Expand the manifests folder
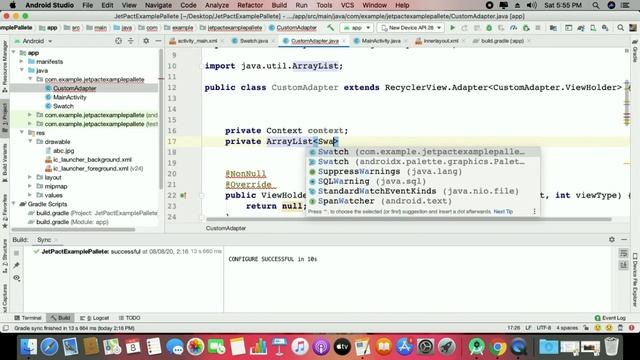 coord(22,62)
